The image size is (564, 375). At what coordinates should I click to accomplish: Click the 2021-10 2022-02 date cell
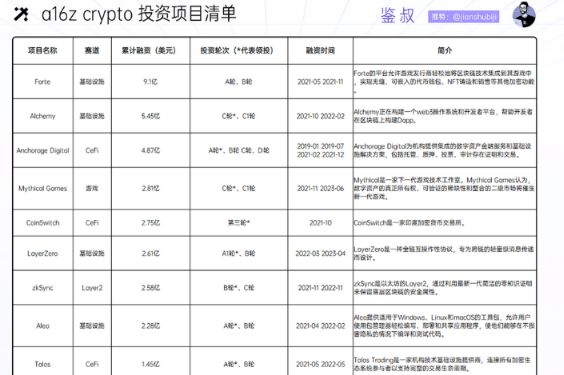(x=320, y=116)
